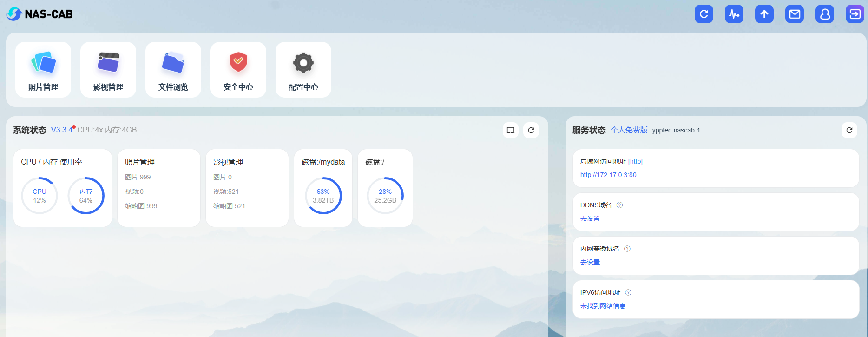Click 图片:999 in photo stats
The width and height of the screenshot is (868, 337).
[138, 177]
